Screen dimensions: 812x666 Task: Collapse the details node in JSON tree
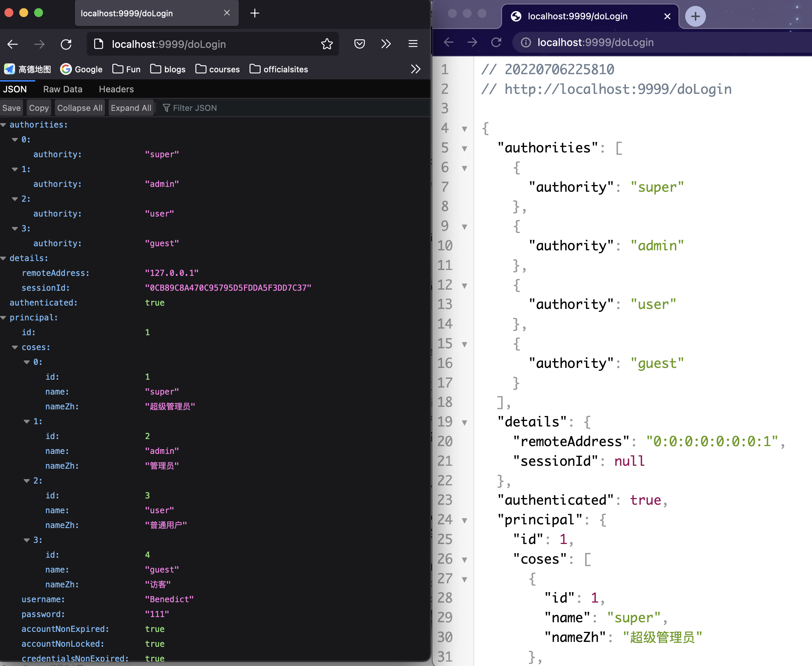tap(3, 258)
